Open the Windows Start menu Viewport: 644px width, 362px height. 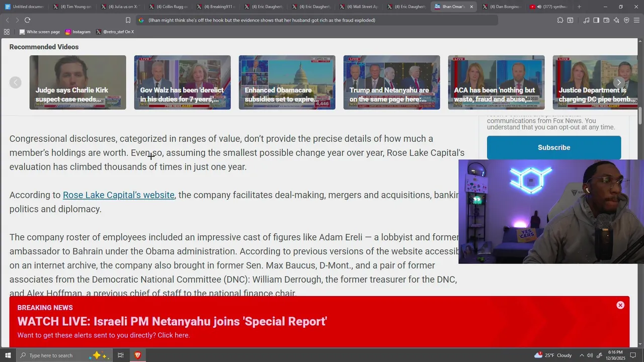(x=8, y=355)
